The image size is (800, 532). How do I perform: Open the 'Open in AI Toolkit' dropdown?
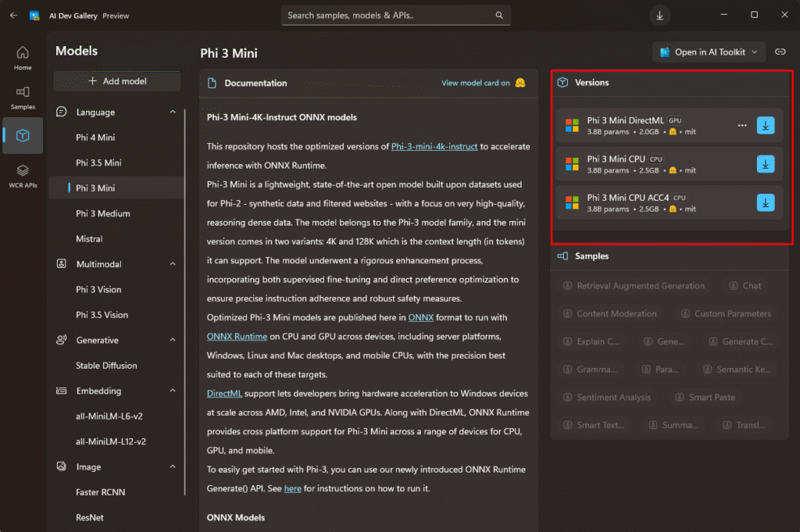(x=708, y=52)
